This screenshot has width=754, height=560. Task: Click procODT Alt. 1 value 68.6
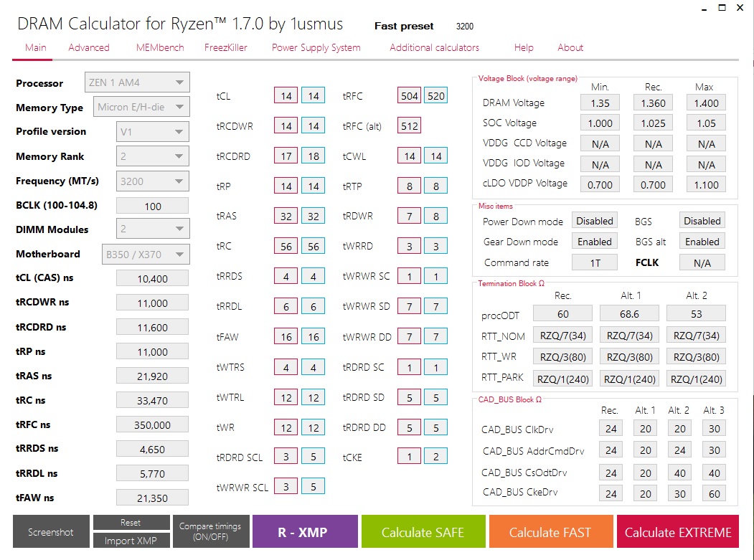point(629,314)
